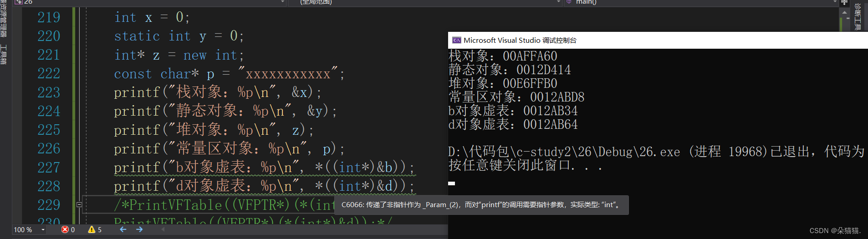Open the 工具箱 side tab

click(x=4, y=55)
